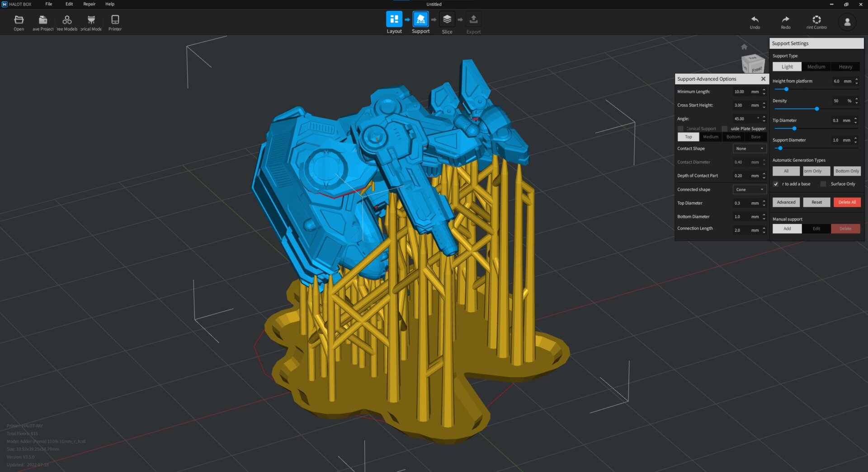Click the Print Control icon
Screen dimensions: 868x472
coord(816,19)
